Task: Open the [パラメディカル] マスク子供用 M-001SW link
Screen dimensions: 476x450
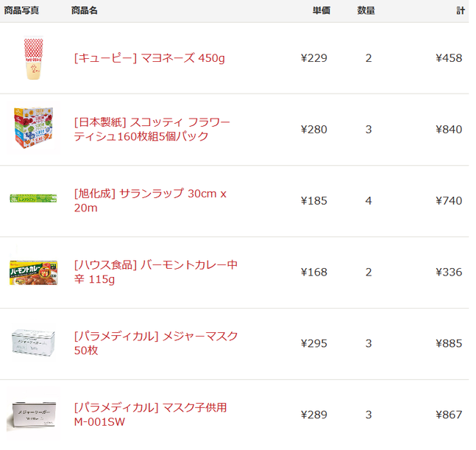Action: [x=150, y=415]
